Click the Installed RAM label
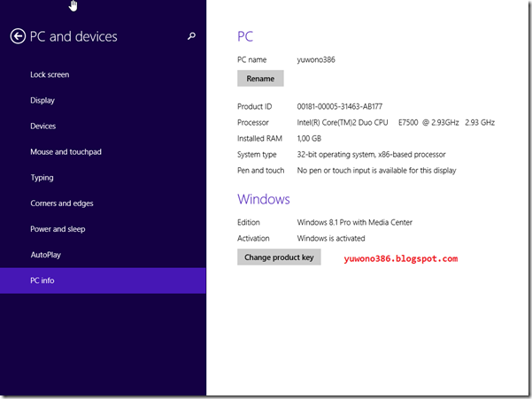 click(x=259, y=138)
